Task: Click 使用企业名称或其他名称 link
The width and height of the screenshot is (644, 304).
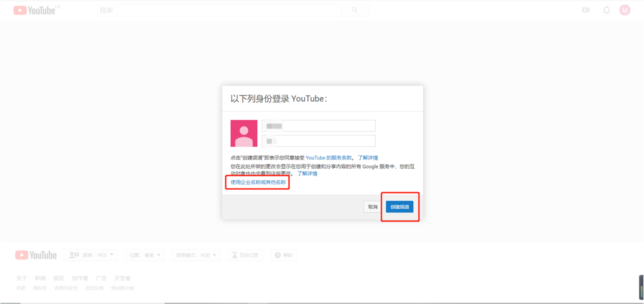Action: click(x=258, y=182)
